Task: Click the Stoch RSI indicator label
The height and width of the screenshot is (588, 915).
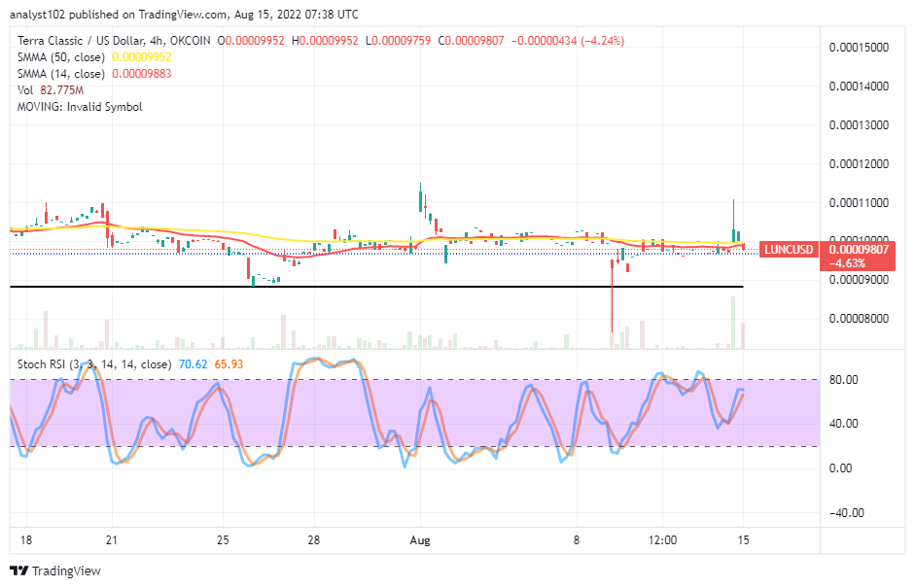Action: pyautogui.click(x=94, y=364)
